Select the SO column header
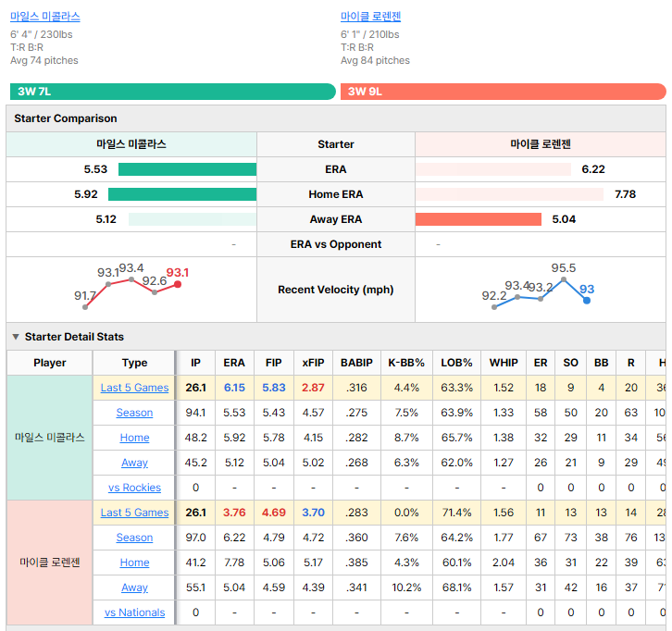The image size is (672, 631). pos(570,363)
